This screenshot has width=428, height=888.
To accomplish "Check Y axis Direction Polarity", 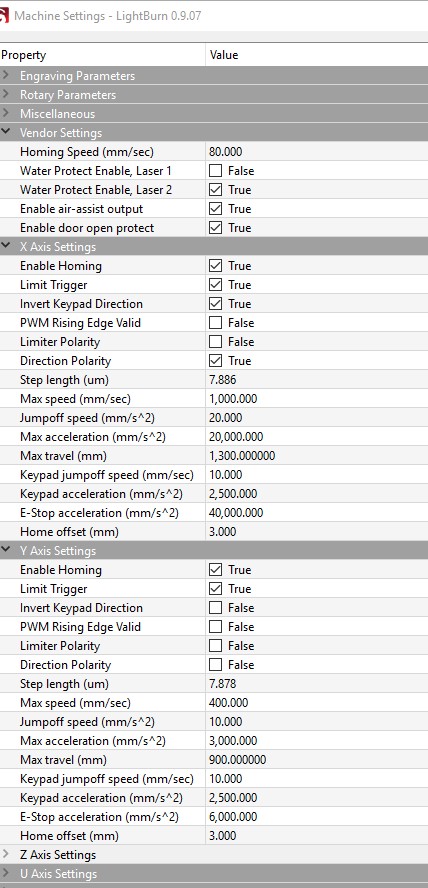I will 215,664.
